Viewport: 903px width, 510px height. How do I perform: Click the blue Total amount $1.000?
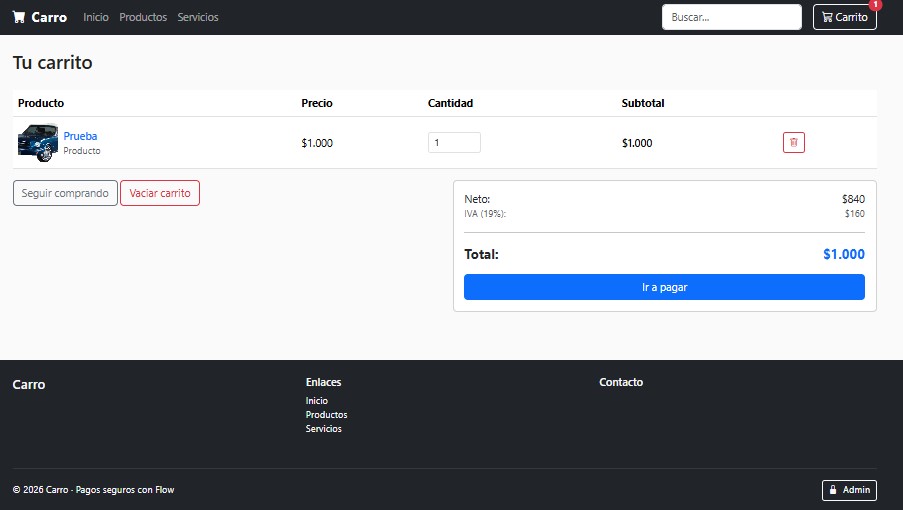tap(844, 254)
